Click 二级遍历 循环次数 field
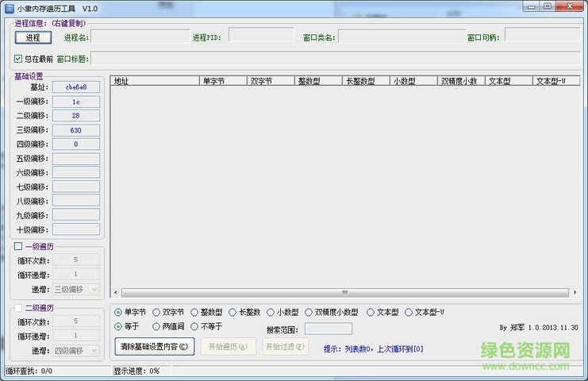The image size is (588, 381). pos(76,321)
